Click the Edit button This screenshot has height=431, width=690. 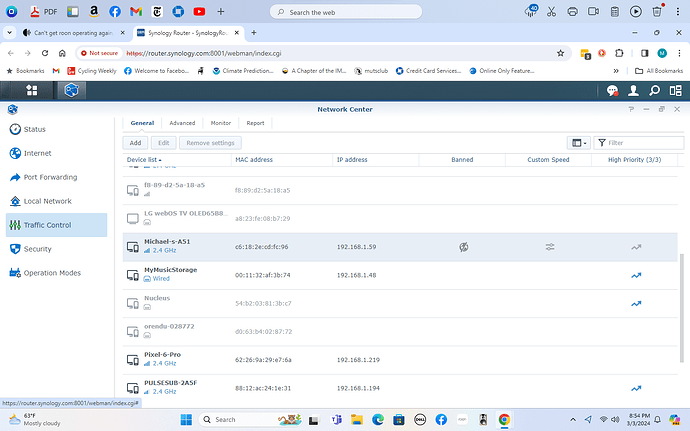(164, 143)
